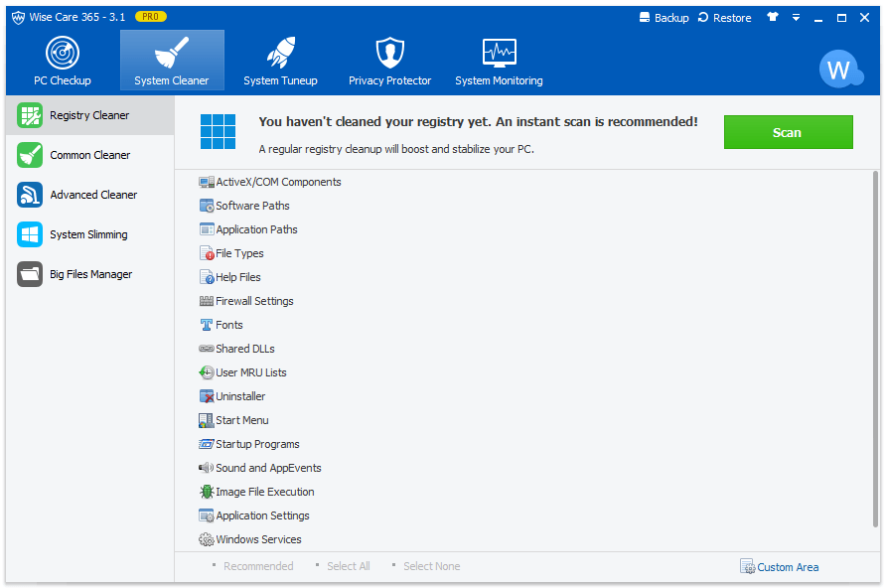Click the Big Files Manager folder icon

[x=30, y=274]
